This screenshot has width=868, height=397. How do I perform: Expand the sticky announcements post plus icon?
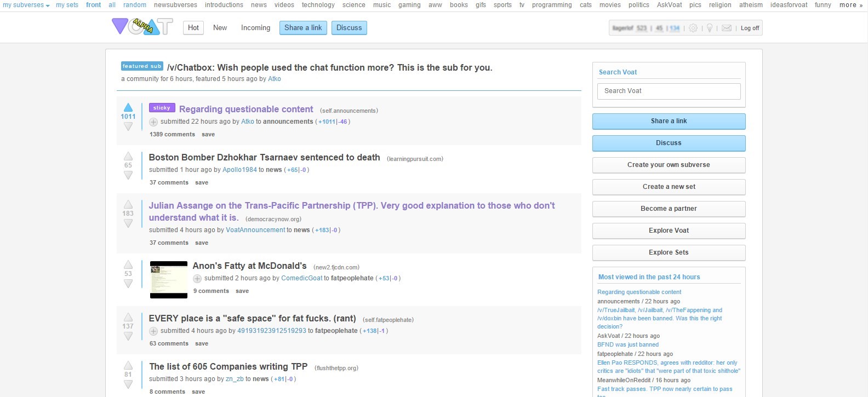tap(153, 122)
